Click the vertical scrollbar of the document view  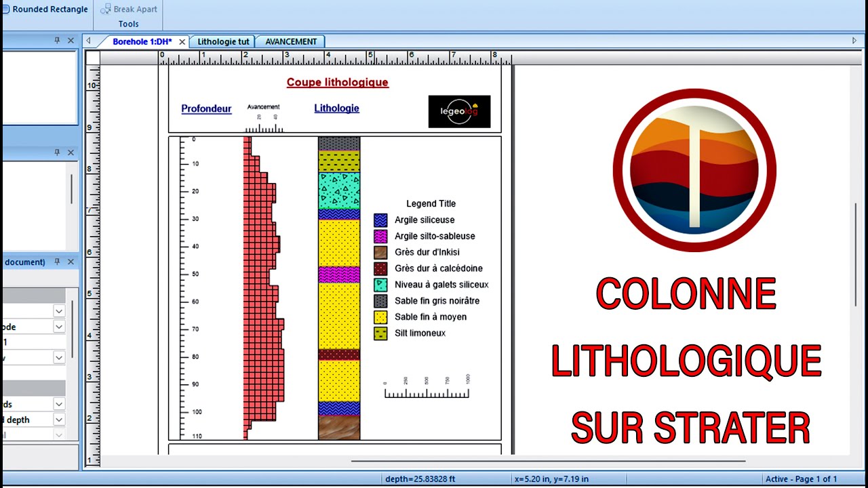pyautogui.click(x=856, y=254)
